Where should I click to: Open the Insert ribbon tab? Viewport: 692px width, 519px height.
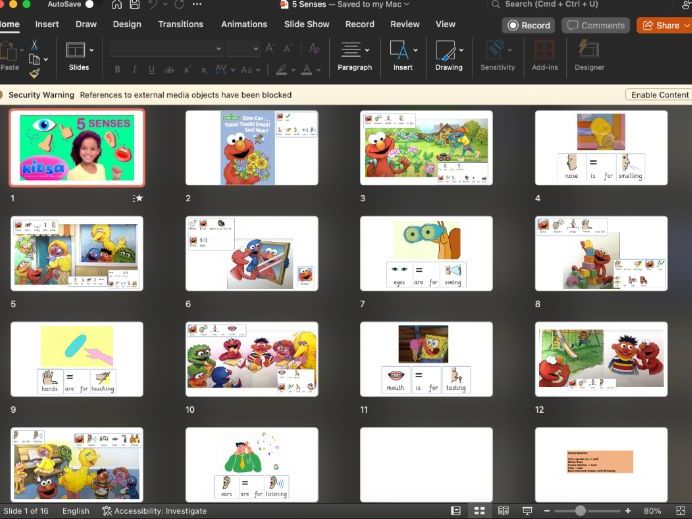coord(47,24)
